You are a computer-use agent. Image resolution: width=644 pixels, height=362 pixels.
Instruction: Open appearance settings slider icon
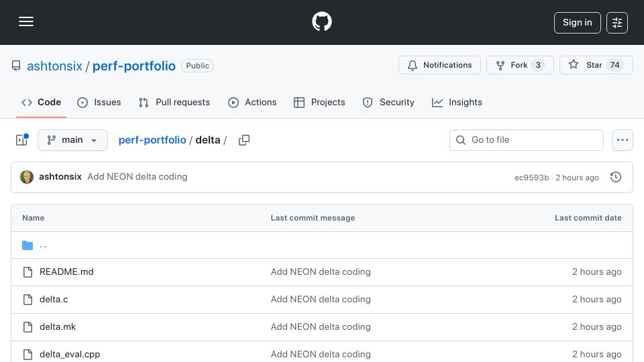coord(617,23)
